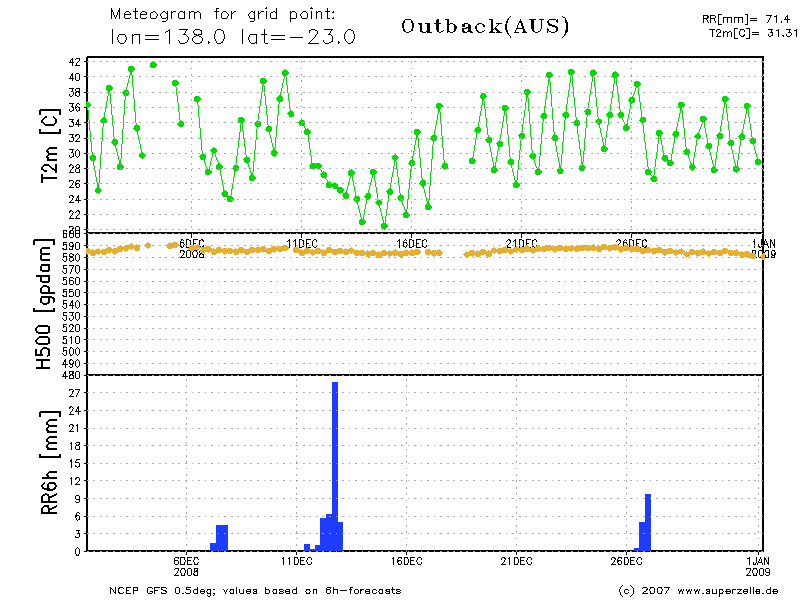Click the 16DEC label on bottom axis
Viewport: 800px width, 600px height.
click(406, 563)
